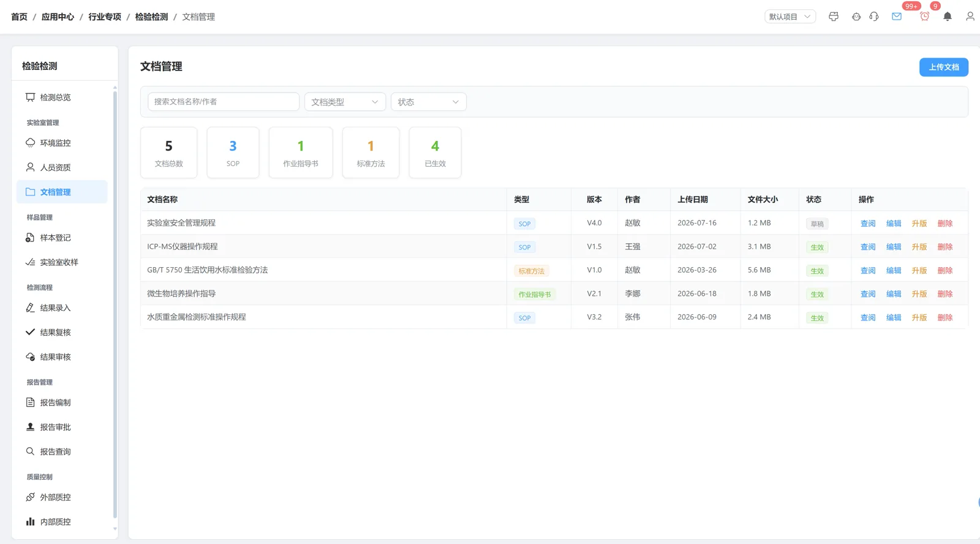Click the 样本登记 sidebar icon

click(x=30, y=238)
